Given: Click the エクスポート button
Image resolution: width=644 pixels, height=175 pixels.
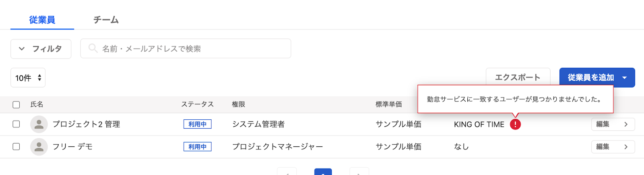Looking at the screenshot, I should pyautogui.click(x=518, y=77).
